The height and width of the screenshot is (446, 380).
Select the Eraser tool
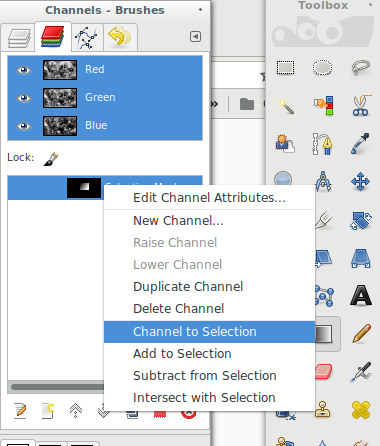(323, 371)
